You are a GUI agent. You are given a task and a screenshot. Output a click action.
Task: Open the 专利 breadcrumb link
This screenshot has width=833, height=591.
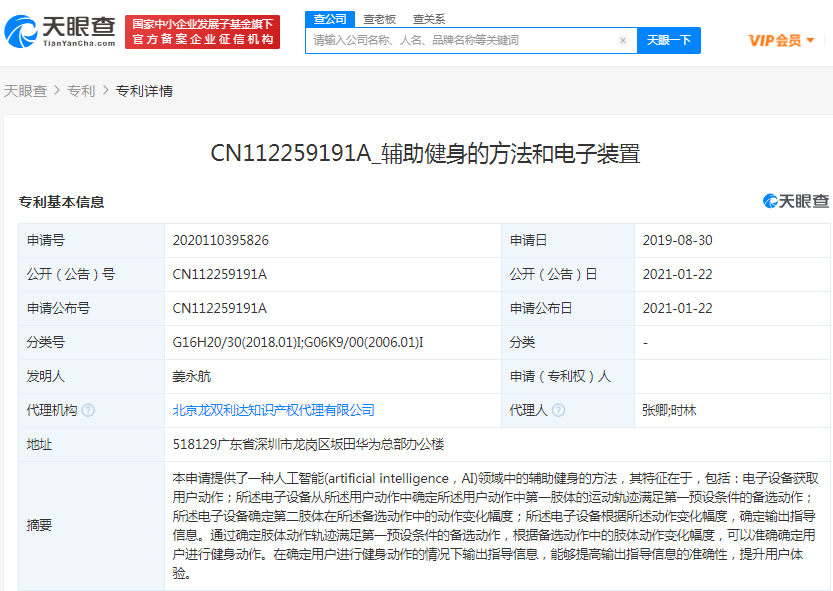(x=81, y=91)
